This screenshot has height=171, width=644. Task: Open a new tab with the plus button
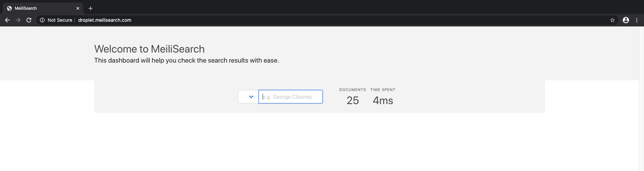point(91,8)
